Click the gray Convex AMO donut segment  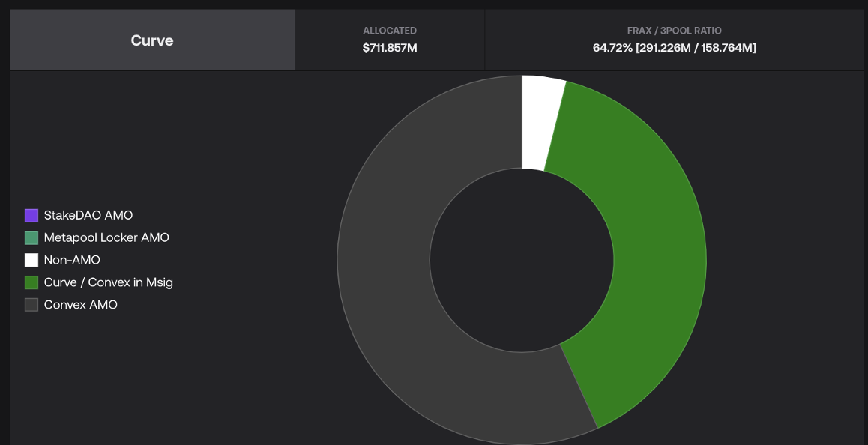tap(397, 300)
